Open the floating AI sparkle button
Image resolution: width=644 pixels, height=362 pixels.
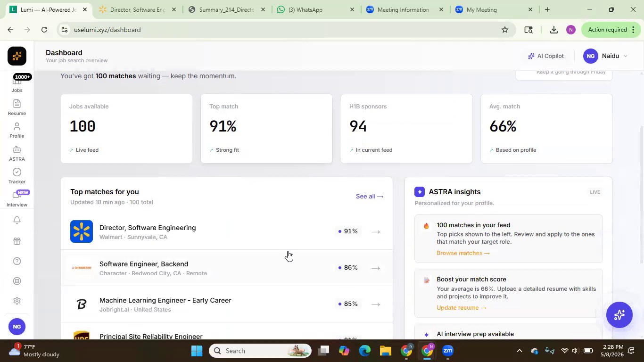point(619,315)
